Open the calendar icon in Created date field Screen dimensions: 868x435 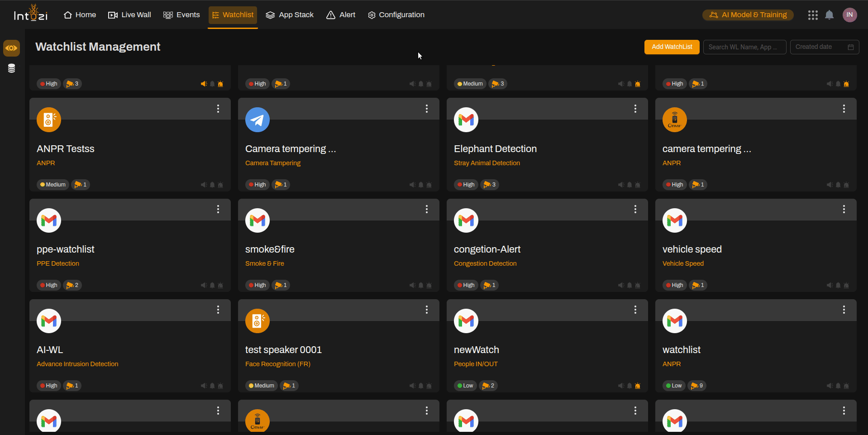[x=851, y=47]
